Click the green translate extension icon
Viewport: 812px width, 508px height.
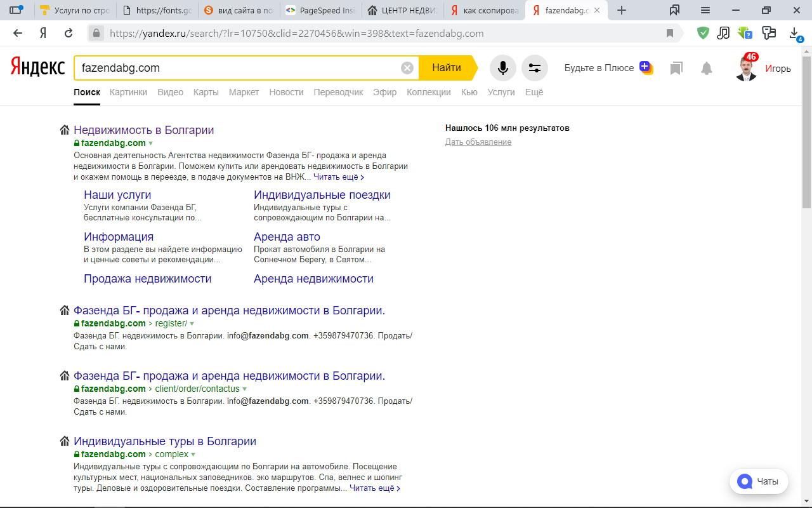745,33
